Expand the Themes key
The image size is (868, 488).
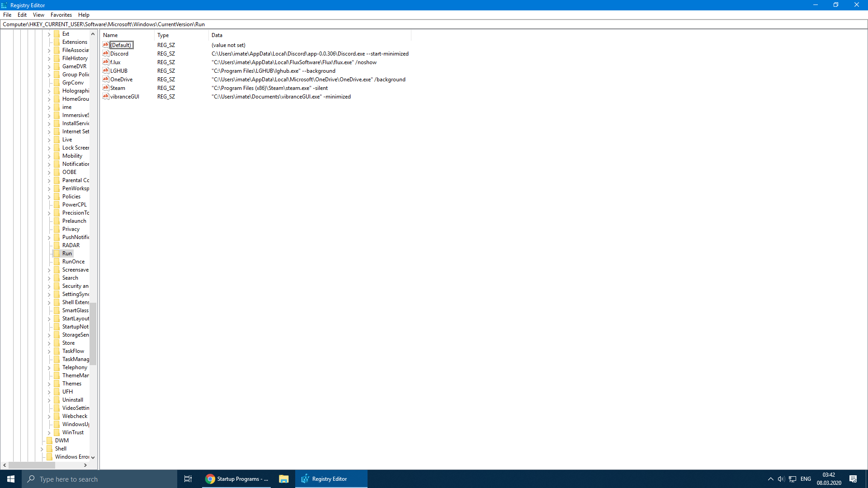[49, 384]
